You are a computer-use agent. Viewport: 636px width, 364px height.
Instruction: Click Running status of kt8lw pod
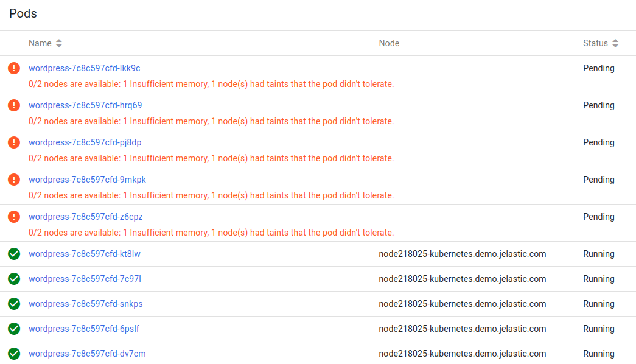pos(599,254)
